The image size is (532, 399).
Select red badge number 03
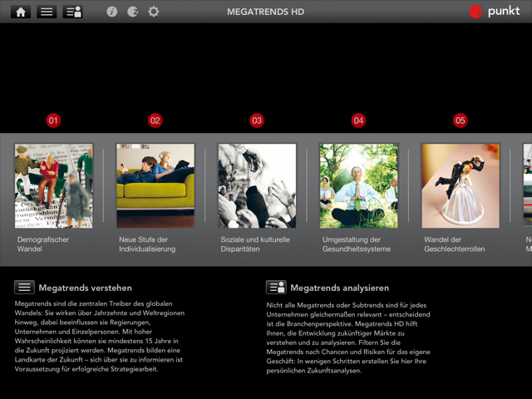pyautogui.click(x=257, y=121)
